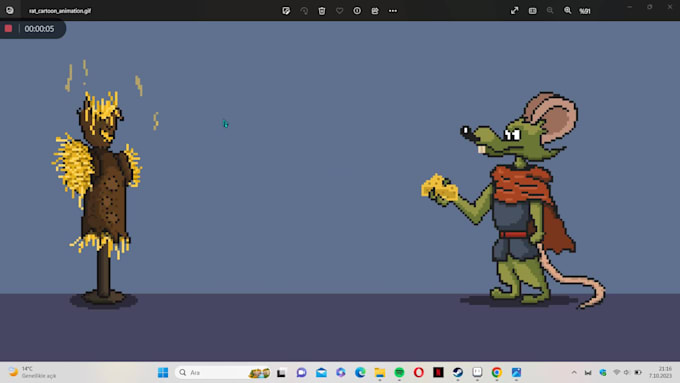Open Task View from the taskbar
The image size is (680, 383).
tap(281, 373)
